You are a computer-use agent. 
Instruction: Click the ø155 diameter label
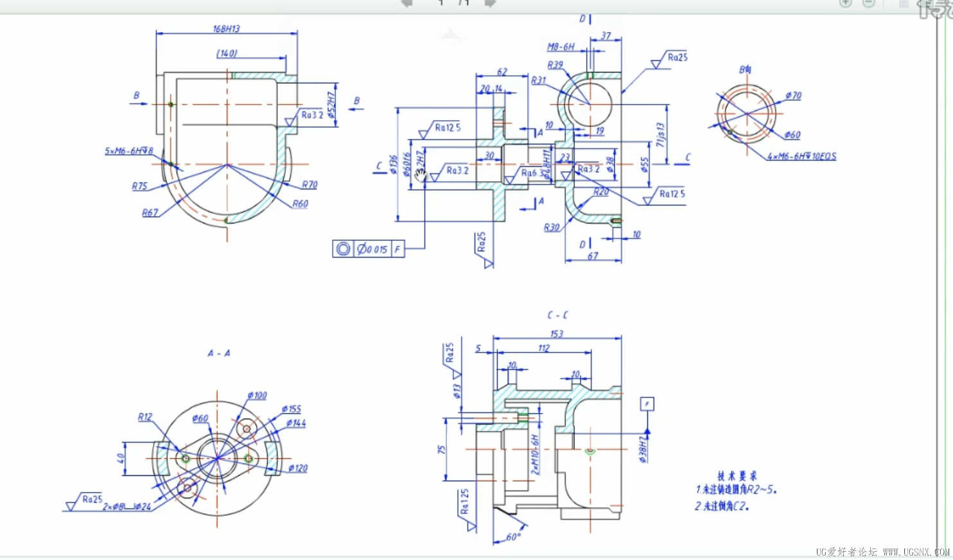click(x=291, y=409)
